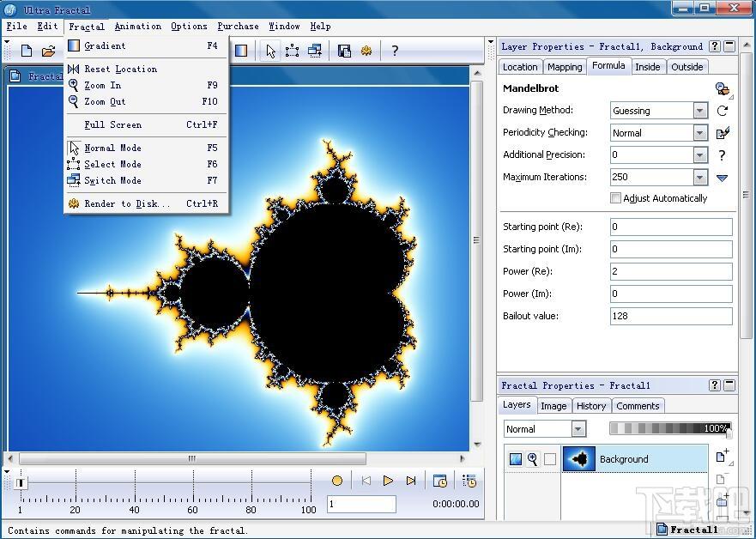
Task: Click the edit formula pencil icon
Action: tap(723, 132)
